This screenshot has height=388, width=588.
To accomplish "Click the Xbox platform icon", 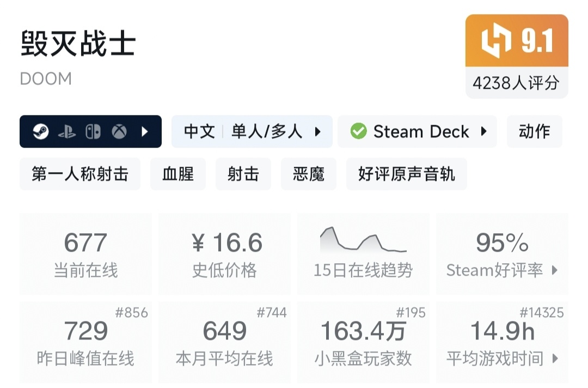I will tap(119, 132).
